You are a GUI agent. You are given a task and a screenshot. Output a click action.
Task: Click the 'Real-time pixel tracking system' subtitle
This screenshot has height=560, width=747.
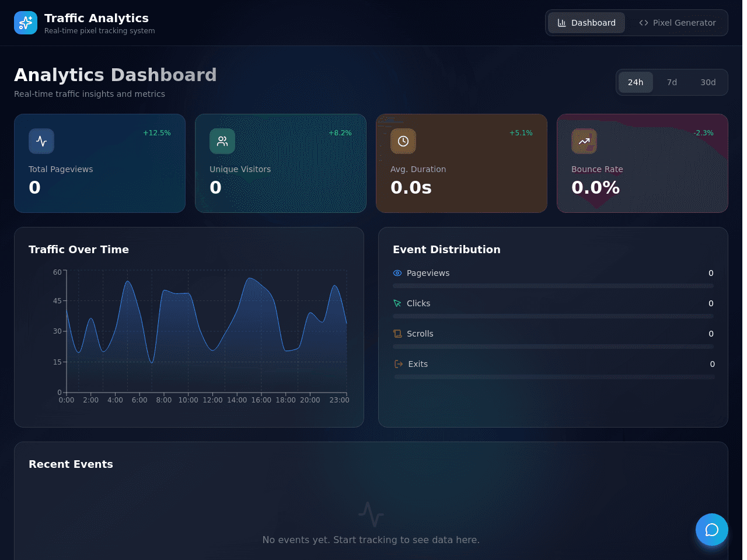[100, 31]
